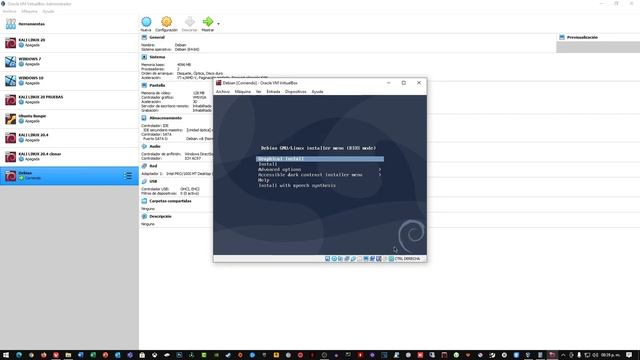Open the Dispositivos menu in the VM window
The image size is (640, 360).
296,92
